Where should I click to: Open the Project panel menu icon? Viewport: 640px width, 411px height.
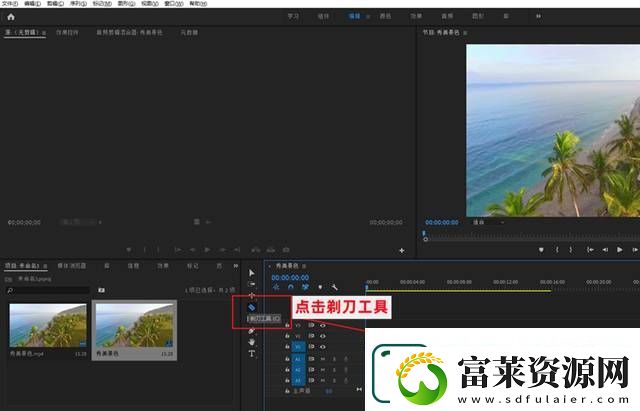coord(45,266)
